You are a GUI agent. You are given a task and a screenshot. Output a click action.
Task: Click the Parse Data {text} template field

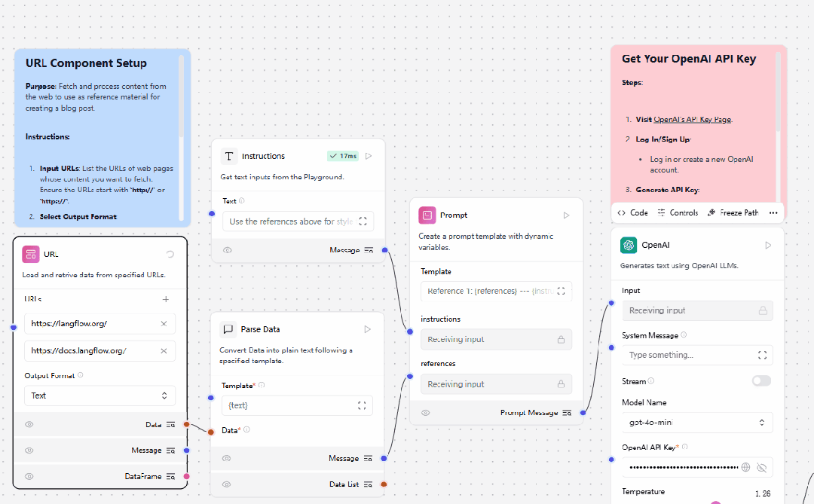point(297,405)
